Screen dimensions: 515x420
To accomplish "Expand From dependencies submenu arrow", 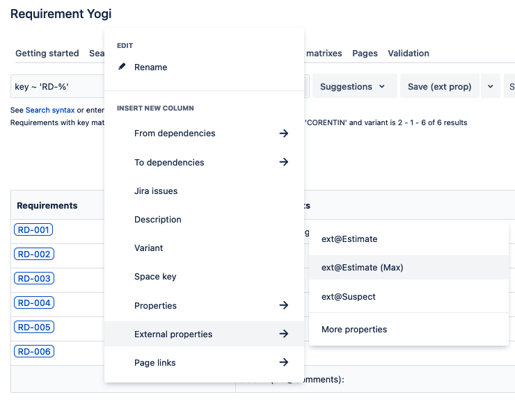I will pos(283,134).
